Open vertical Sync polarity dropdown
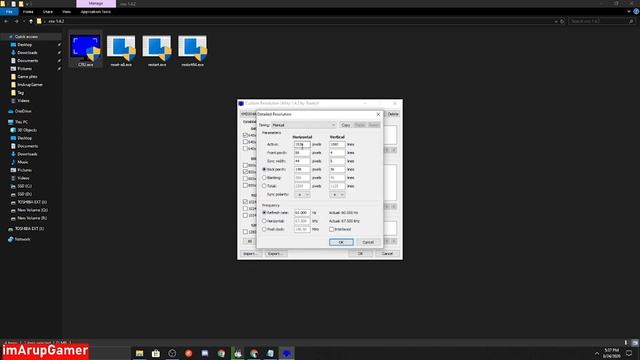Screen dimensions: 640x360 pos(337,195)
